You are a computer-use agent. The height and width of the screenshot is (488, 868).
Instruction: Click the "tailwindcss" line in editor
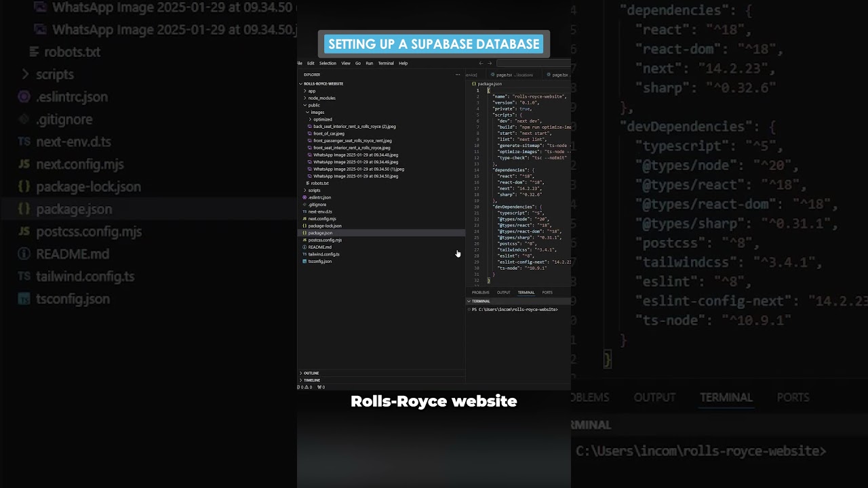click(526, 249)
